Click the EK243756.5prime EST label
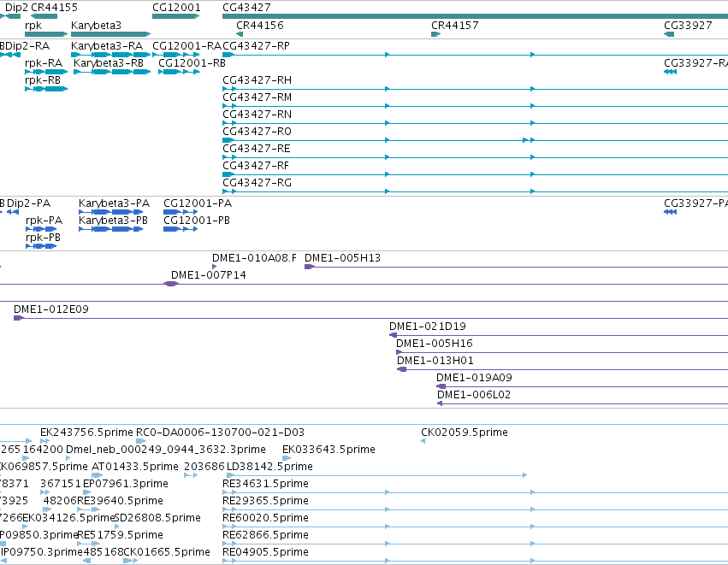The height and width of the screenshot is (565, 728). tap(86, 433)
